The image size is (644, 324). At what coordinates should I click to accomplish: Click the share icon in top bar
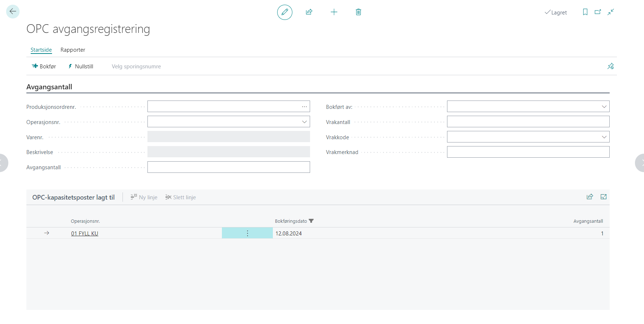(x=309, y=12)
